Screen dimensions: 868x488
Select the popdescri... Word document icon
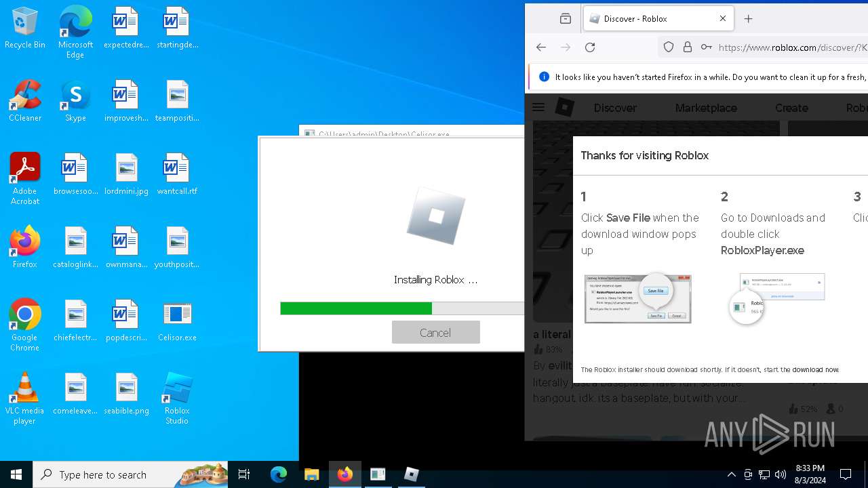pyautogui.click(x=125, y=321)
